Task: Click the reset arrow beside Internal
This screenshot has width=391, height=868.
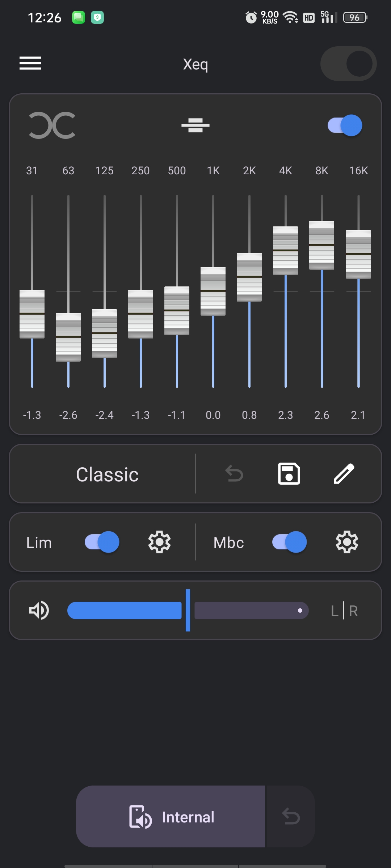Action: tap(291, 816)
